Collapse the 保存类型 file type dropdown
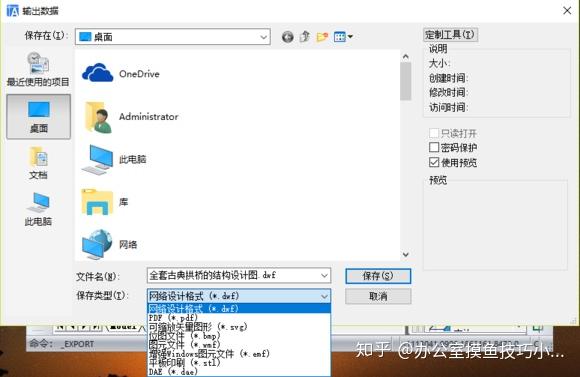The width and height of the screenshot is (580, 377). (x=324, y=296)
